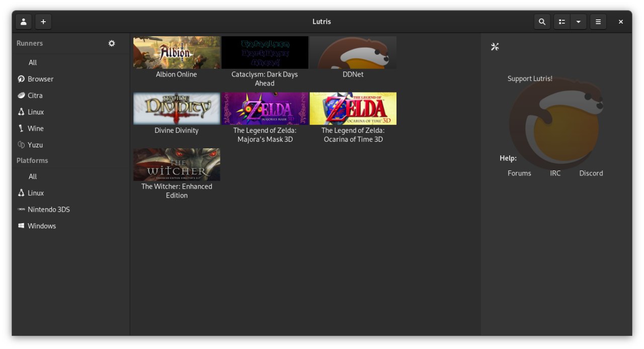Open the IRC help link

[x=555, y=173]
